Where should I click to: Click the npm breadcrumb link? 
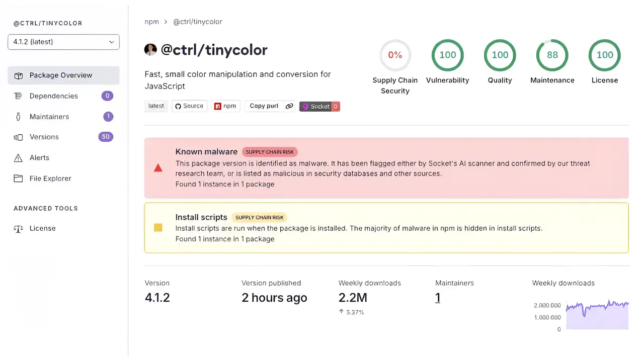pos(151,22)
